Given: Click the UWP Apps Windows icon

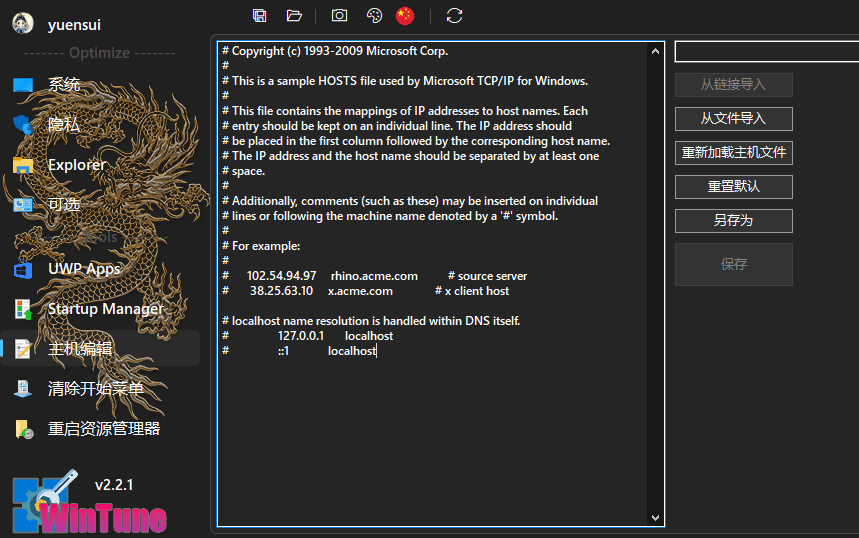Looking at the screenshot, I should pyautogui.click(x=23, y=269).
